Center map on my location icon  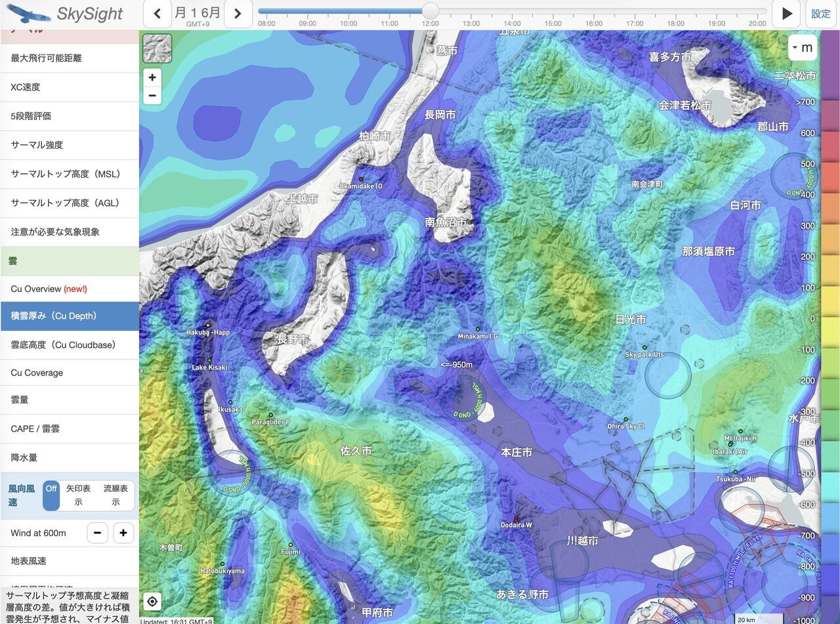click(152, 601)
